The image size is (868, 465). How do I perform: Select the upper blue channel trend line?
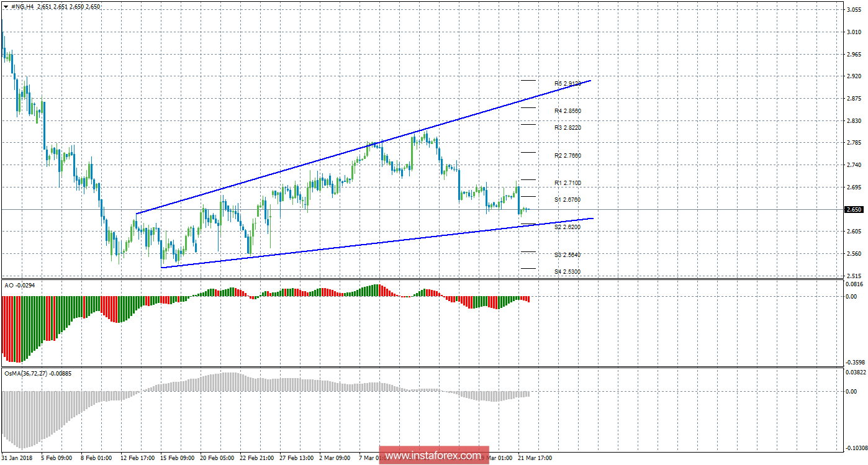(363, 147)
